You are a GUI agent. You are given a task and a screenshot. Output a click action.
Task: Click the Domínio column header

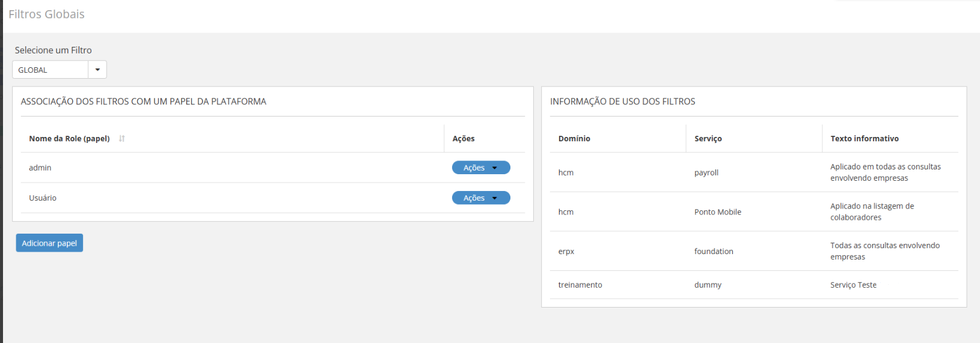pyautogui.click(x=574, y=139)
